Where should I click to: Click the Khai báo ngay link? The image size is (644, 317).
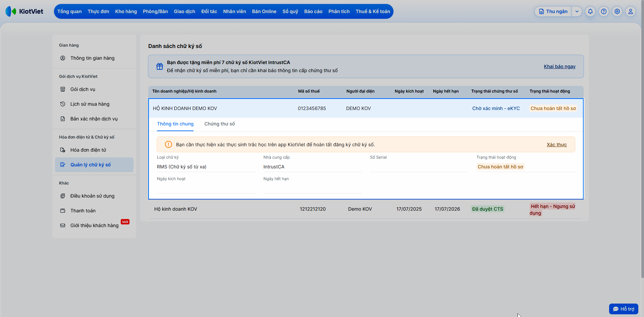pos(560,66)
